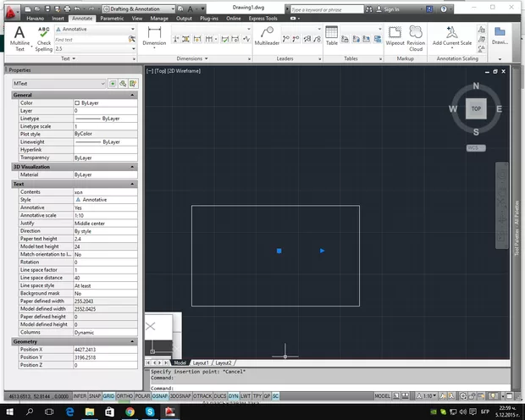Click Add Current Scale icon

coord(451,36)
